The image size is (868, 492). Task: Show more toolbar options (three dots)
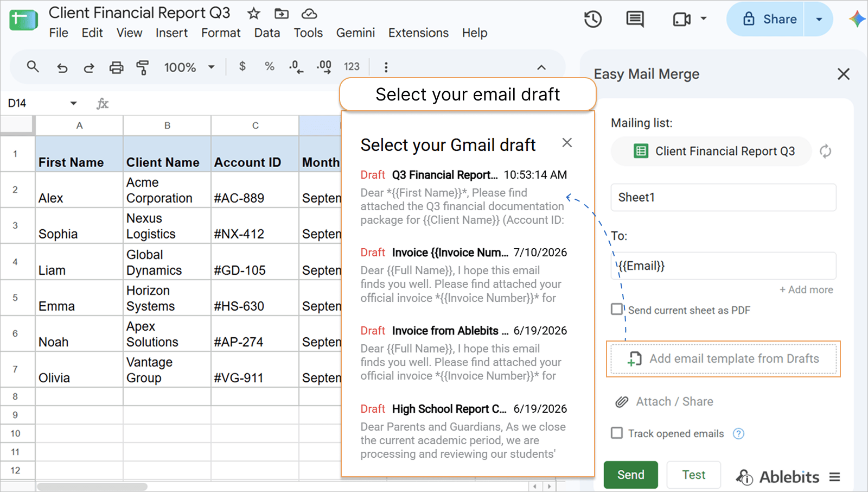(386, 67)
